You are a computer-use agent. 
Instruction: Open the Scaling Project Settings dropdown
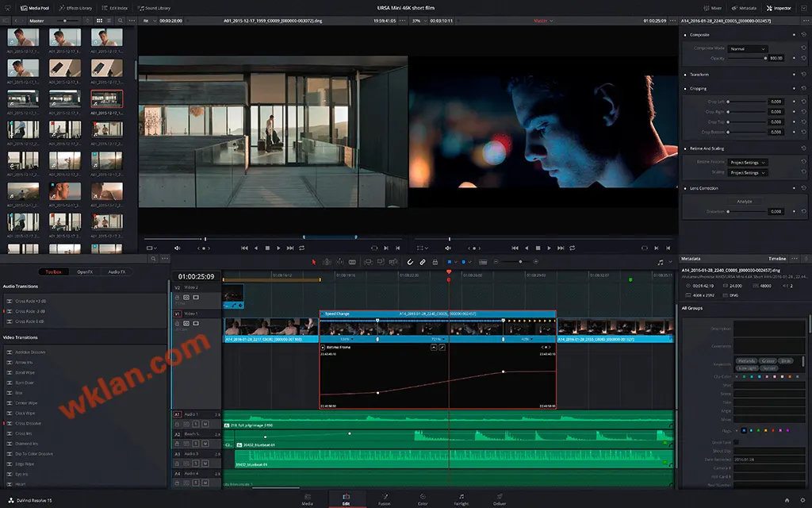(748, 172)
